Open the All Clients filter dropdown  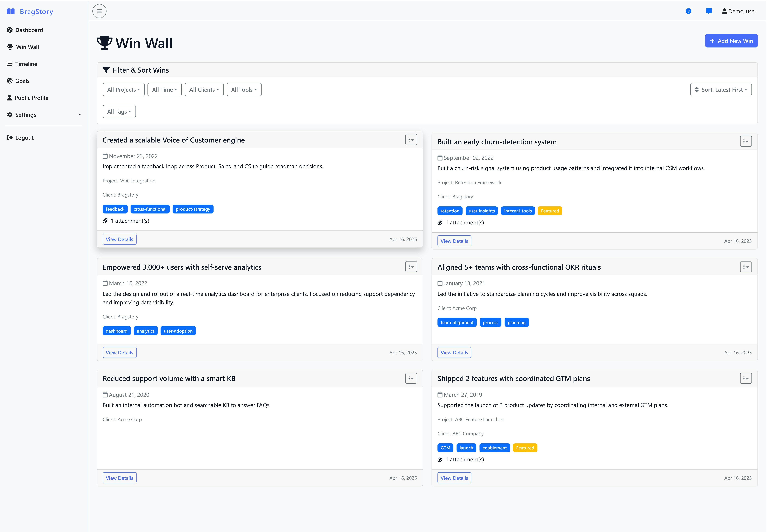(x=204, y=90)
